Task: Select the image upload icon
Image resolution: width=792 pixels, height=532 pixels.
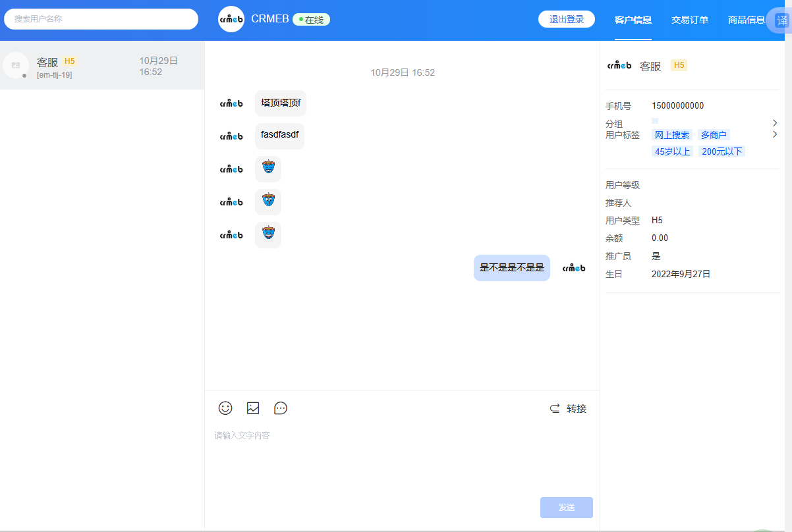Action: point(252,408)
